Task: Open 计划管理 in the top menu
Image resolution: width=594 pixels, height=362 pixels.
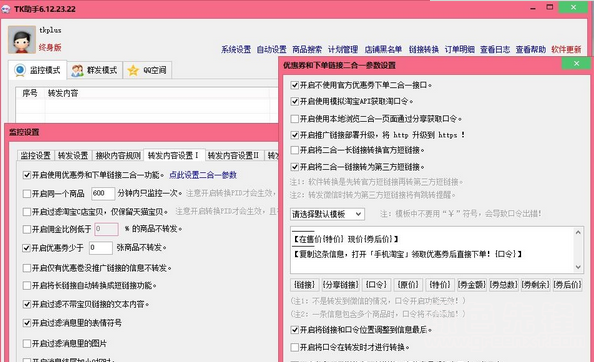Action: point(343,50)
